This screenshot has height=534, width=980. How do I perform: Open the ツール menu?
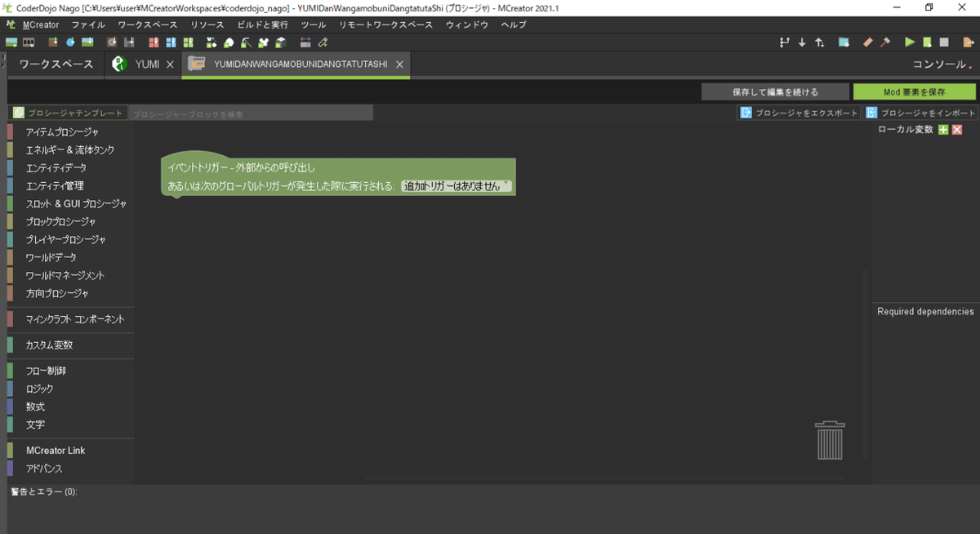point(313,24)
